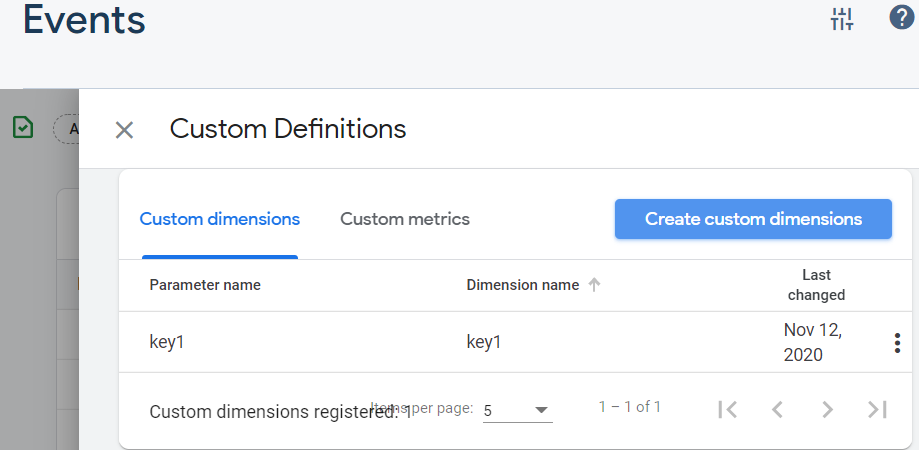The height and width of the screenshot is (450, 919).
Task: Switch to the Custom metrics tab
Action: tap(404, 219)
